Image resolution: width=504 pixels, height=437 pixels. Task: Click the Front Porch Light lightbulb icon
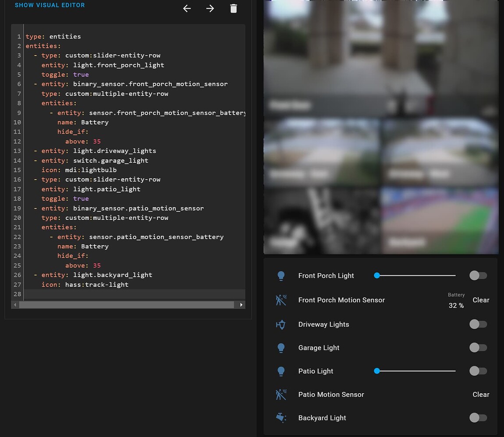[281, 275]
